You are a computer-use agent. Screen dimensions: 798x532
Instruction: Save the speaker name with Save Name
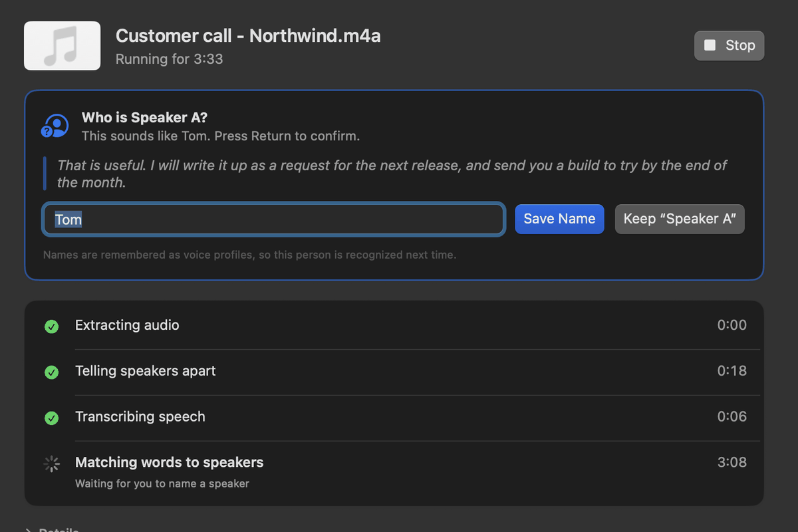coord(559,219)
